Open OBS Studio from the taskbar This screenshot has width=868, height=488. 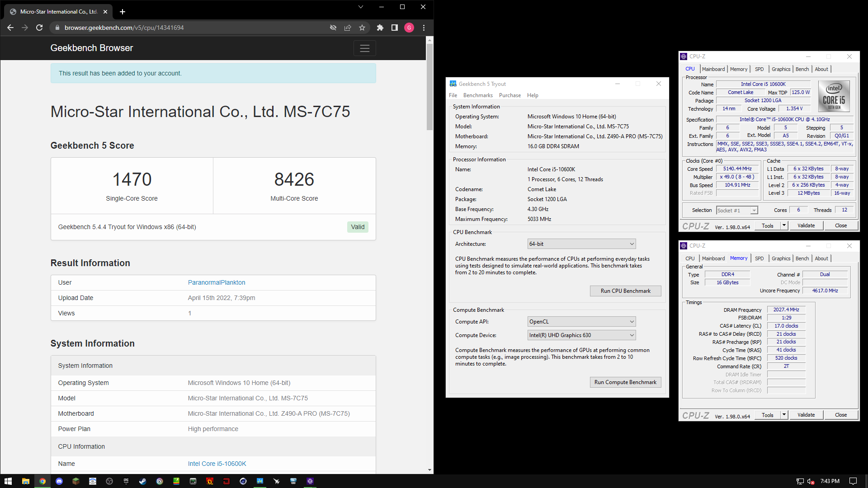109,481
